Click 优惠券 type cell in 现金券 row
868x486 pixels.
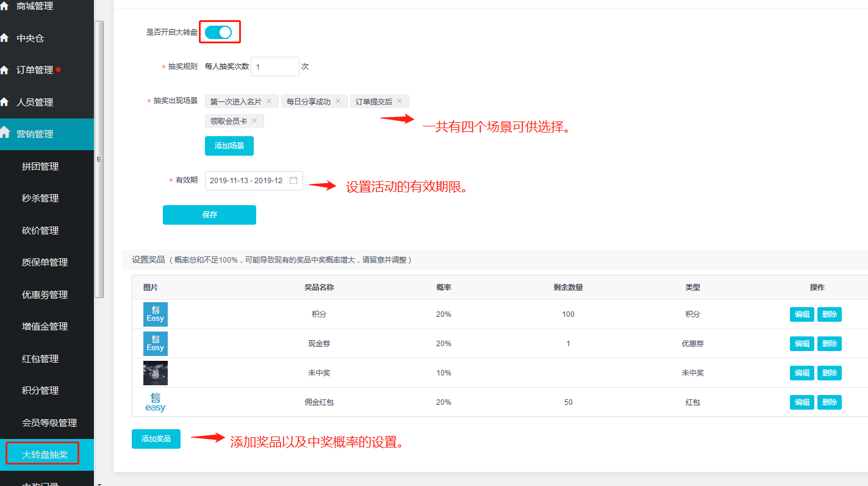(x=692, y=344)
